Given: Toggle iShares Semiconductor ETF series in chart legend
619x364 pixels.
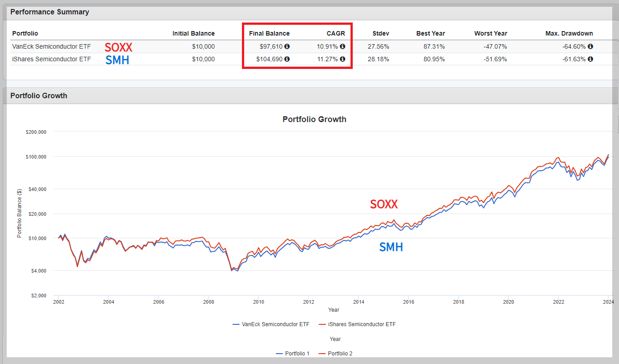Looking at the screenshot, I should (357, 324).
